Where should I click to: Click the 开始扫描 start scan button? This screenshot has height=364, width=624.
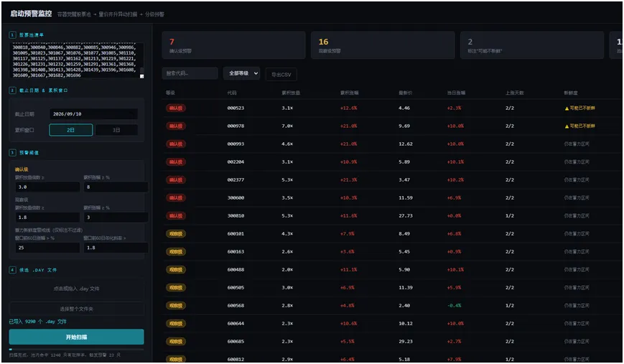pyautogui.click(x=76, y=337)
